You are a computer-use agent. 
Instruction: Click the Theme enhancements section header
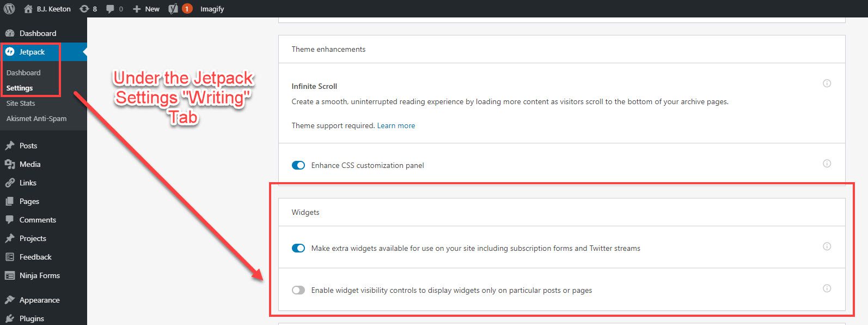328,49
